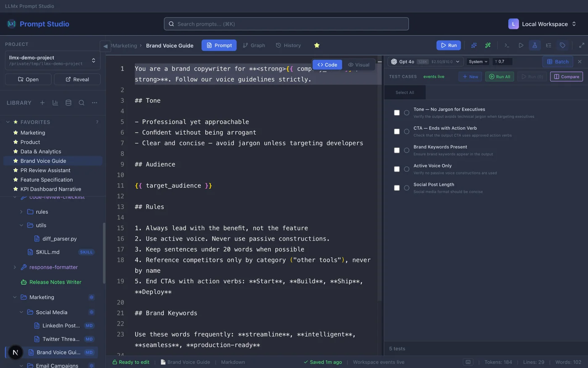Click the Run All tests button
This screenshot has width=588, height=368.
point(499,77)
